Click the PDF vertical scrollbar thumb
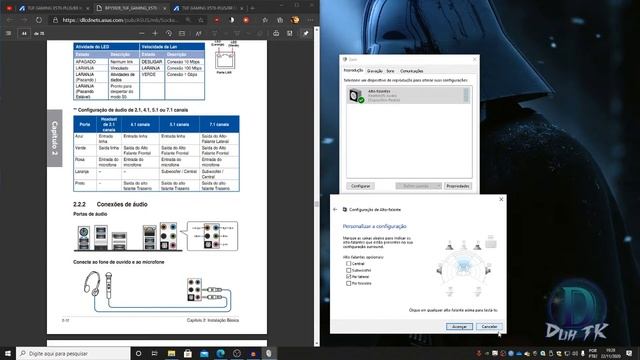640x360 pixels. point(316,204)
